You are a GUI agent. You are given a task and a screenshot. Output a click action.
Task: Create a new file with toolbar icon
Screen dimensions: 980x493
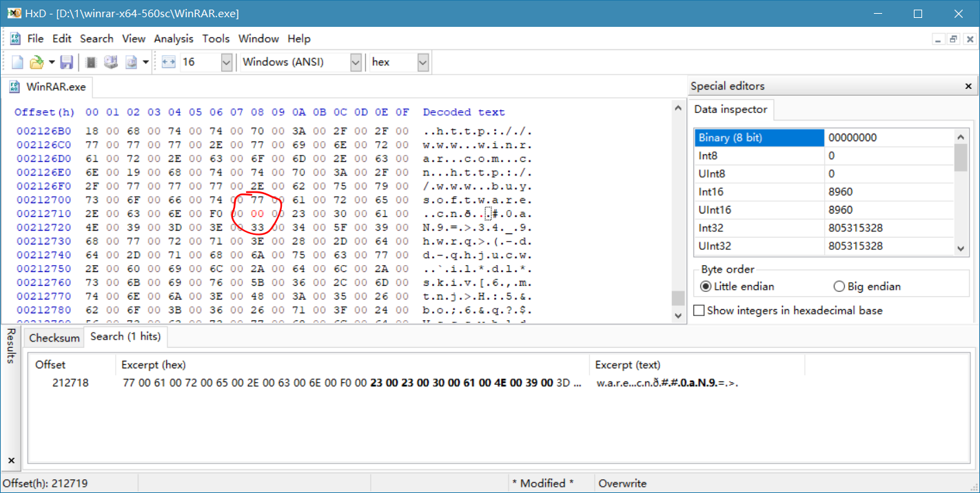pos(17,63)
